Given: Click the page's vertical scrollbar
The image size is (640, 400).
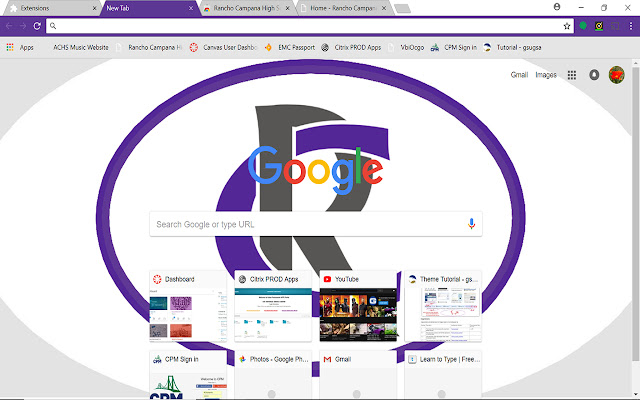Looking at the screenshot, I should point(636,212).
